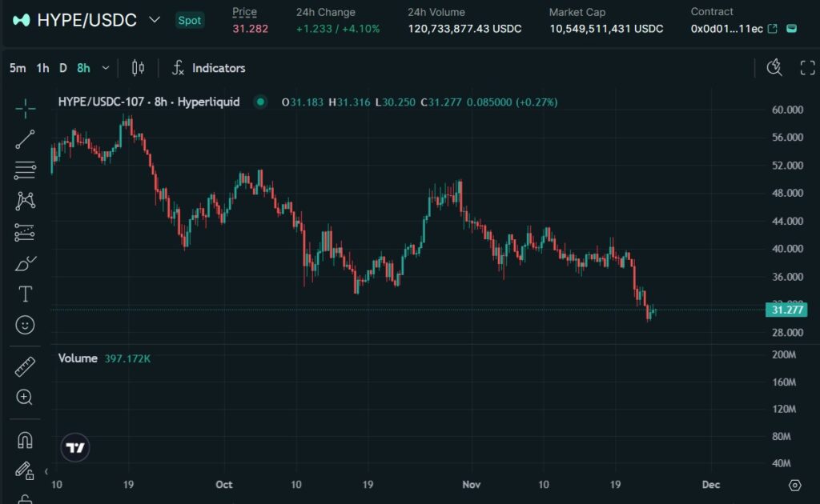Viewport: 820px width, 504px height.
Task: Open the Indicators panel
Action: pyautogui.click(x=209, y=68)
